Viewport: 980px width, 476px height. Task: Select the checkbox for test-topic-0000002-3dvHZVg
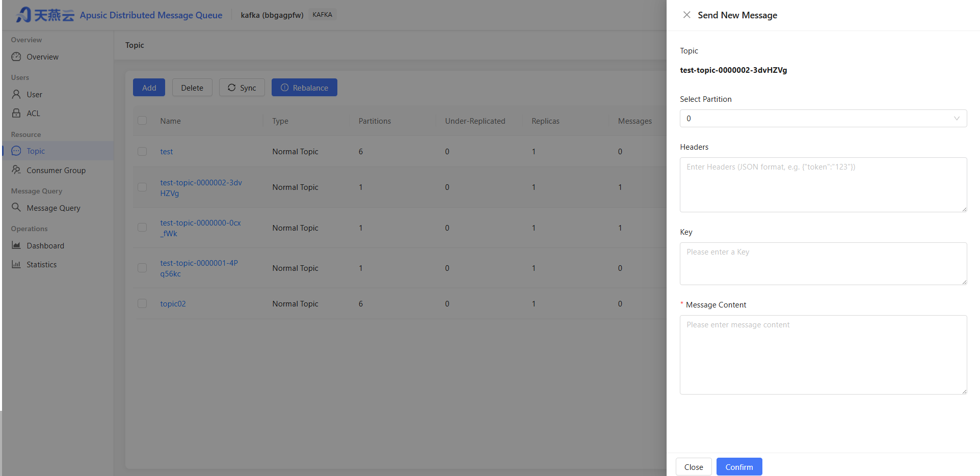pos(142,187)
